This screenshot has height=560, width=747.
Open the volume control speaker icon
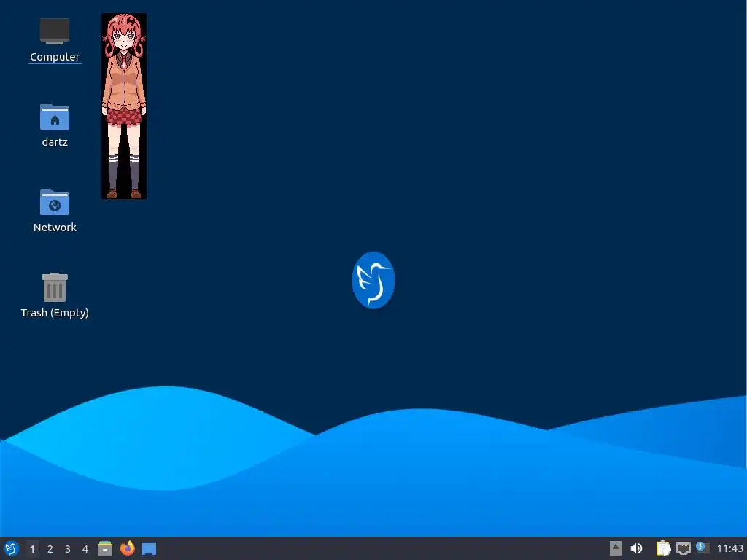point(636,548)
